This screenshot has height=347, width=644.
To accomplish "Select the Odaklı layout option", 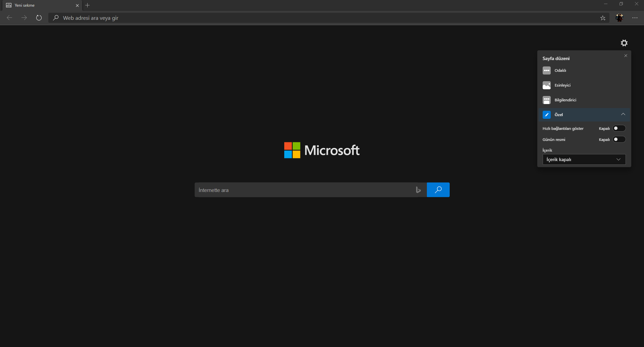I will pyautogui.click(x=584, y=70).
